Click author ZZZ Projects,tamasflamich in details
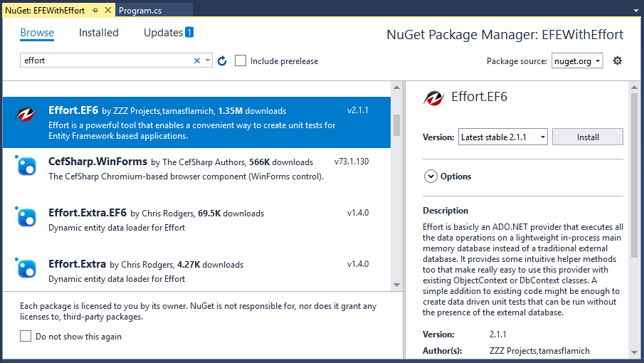Screen dimensions: 644x363 (539, 351)
